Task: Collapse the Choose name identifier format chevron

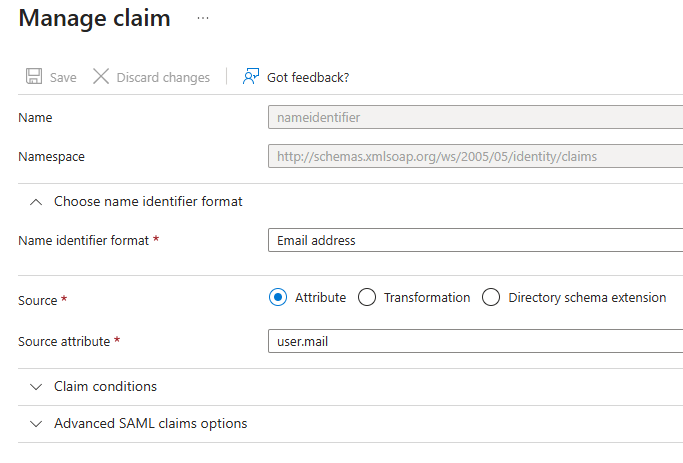Action: [36, 202]
